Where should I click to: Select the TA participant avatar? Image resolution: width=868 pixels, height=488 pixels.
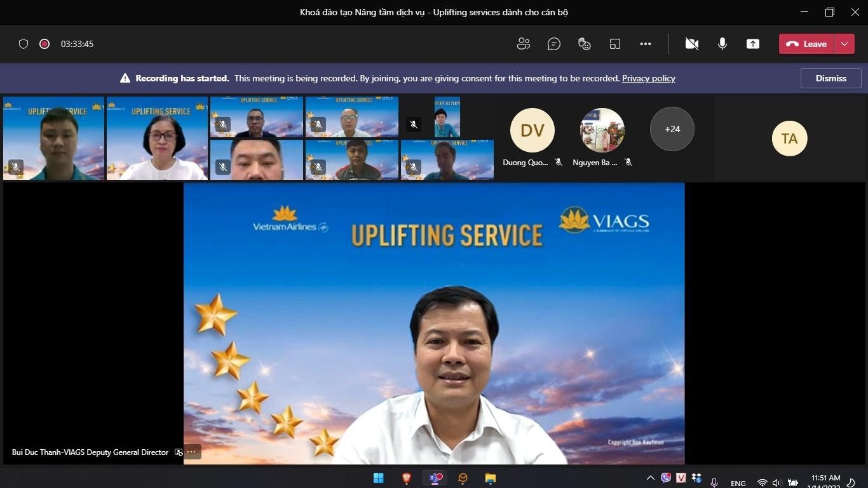coord(789,139)
